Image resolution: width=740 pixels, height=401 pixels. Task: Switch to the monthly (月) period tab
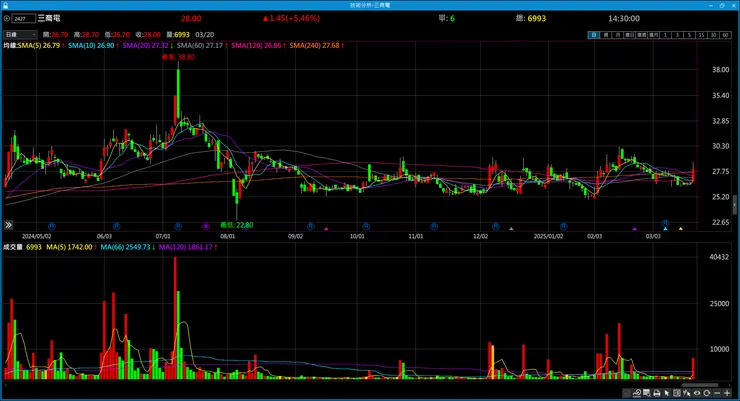pos(617,35)
